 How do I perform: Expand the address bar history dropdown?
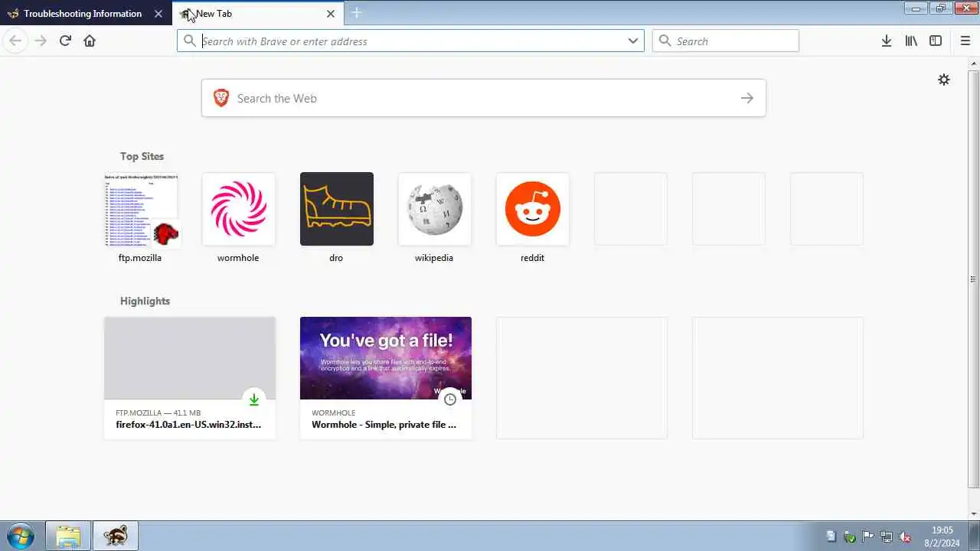click(x=633, y=41)
